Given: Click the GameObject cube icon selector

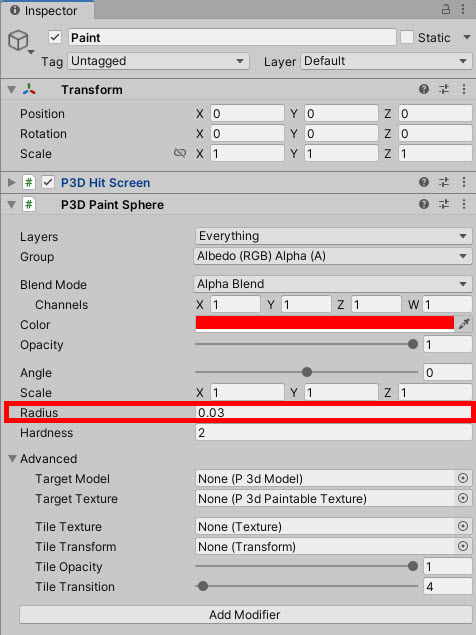Looking at the screenshot, I should click(19, 41).
